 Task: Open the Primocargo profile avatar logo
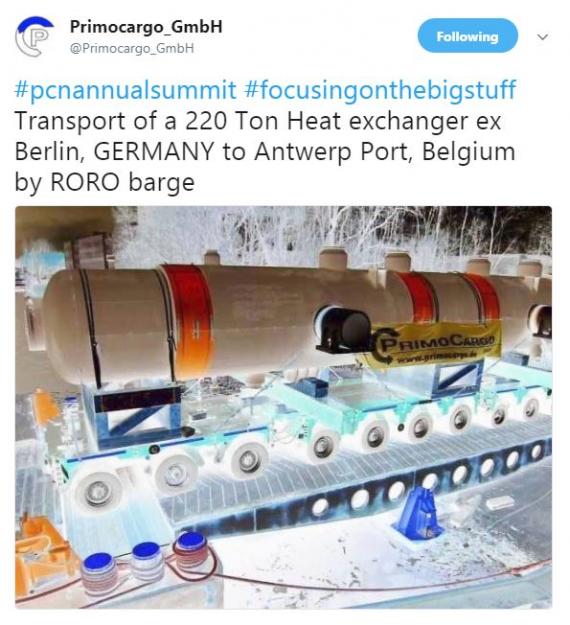35,37
